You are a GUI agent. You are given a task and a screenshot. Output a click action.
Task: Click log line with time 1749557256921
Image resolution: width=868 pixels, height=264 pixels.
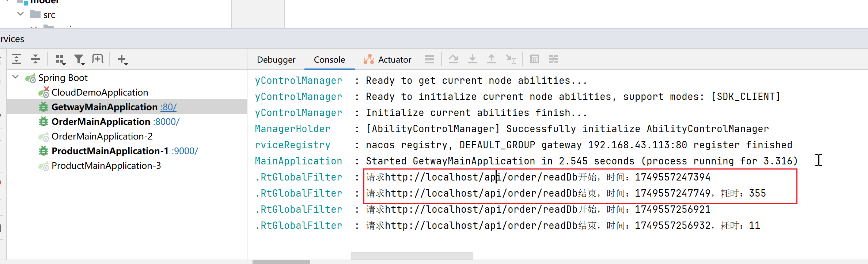coord(538,209)
